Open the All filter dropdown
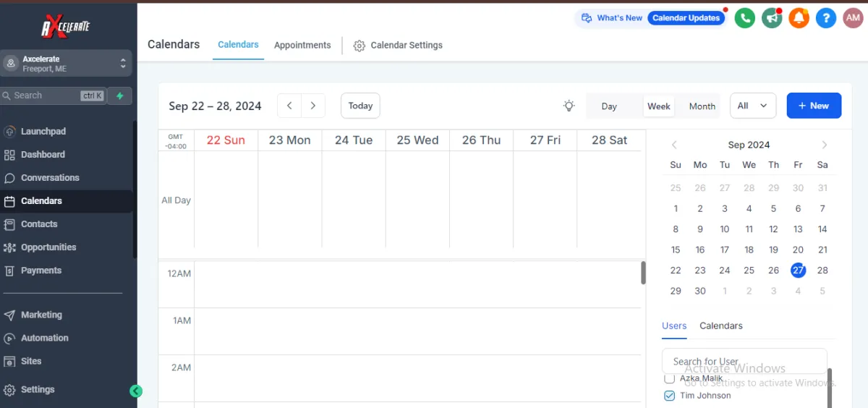Viewport: 868px width, 408px height. tap(753, 106)
